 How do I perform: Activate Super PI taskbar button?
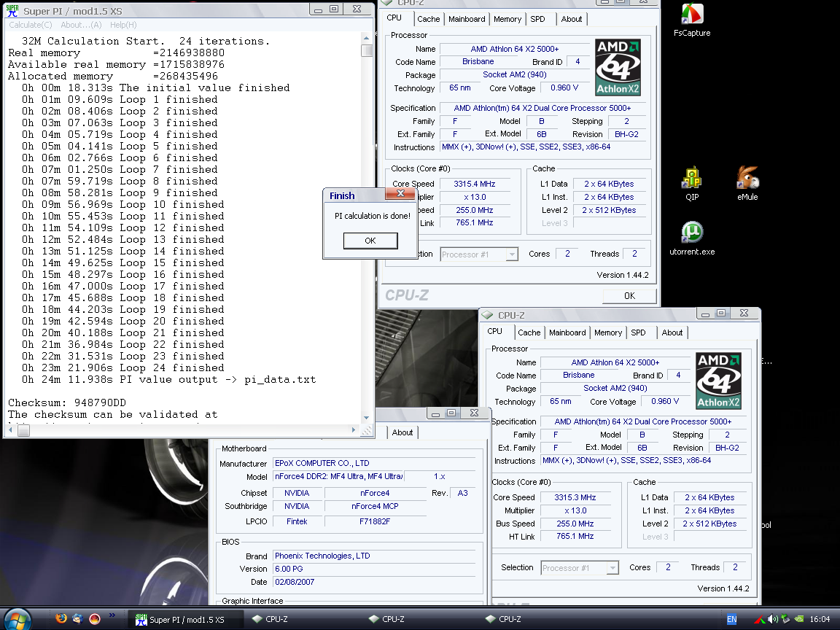(186, 619)
